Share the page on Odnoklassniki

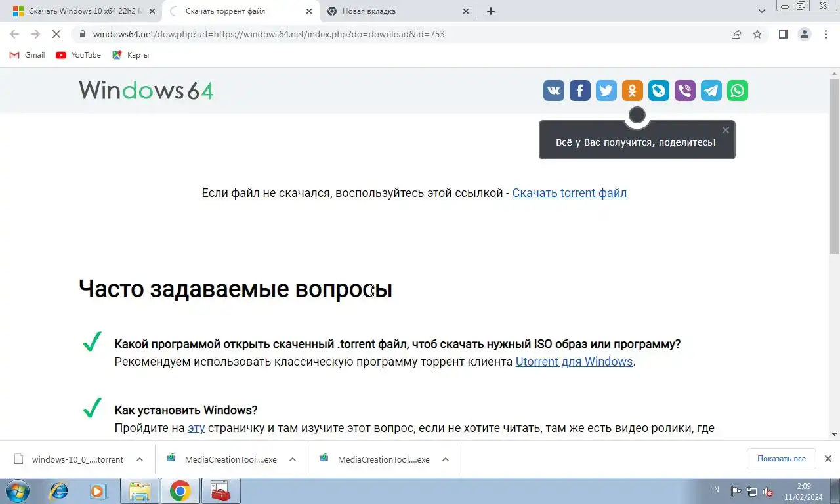click(x=633, y=91)
